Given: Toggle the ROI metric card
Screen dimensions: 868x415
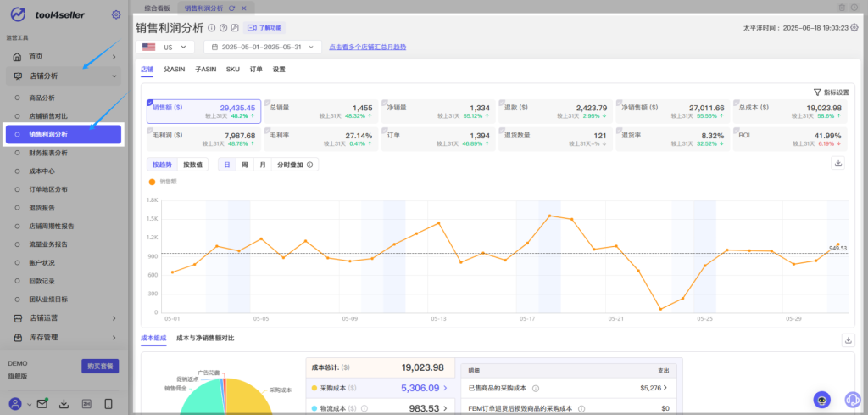Looking at the screenshot, I should [791, 140].
